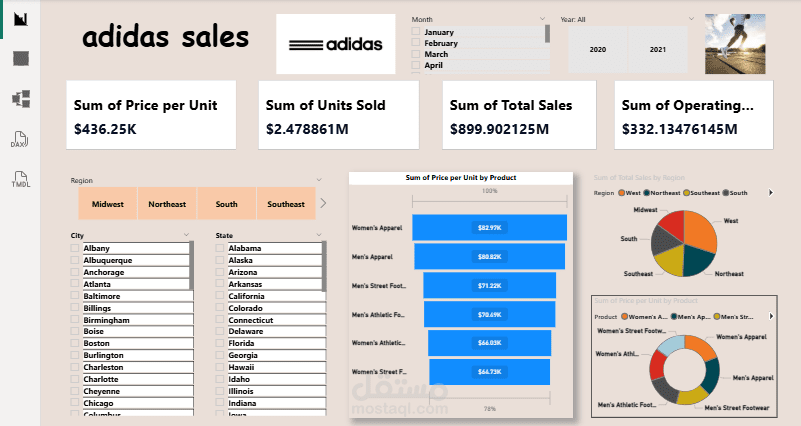Image resolution: width=801 pixels, height=426 pixels.
Task: Check the February month checkbox
Action: [416, 43]
